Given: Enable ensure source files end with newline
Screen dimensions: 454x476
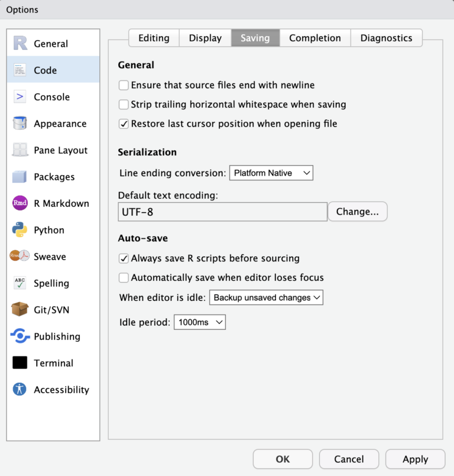Looking at the screenshot, I should [x=124, y=85].
